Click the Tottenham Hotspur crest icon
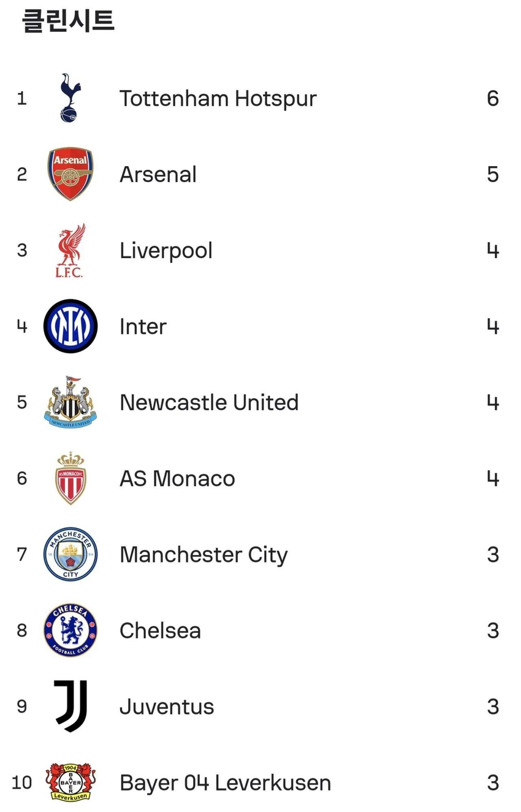521x812 pixels. [x=70, y=98]
